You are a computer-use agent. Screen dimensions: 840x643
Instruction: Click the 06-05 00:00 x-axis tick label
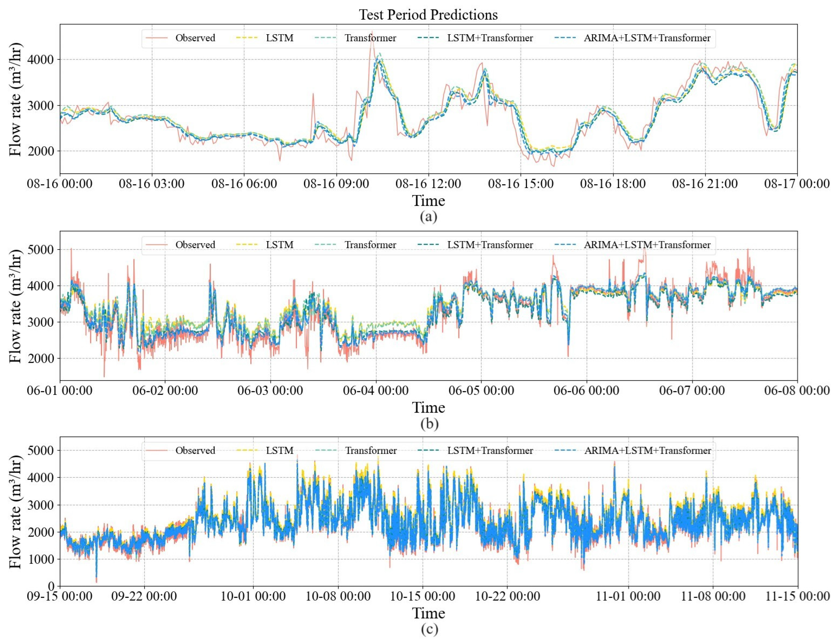tap(481, 390)
